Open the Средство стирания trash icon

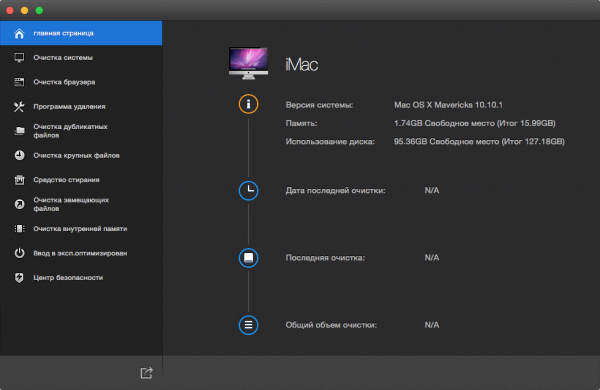pos(19,180)
